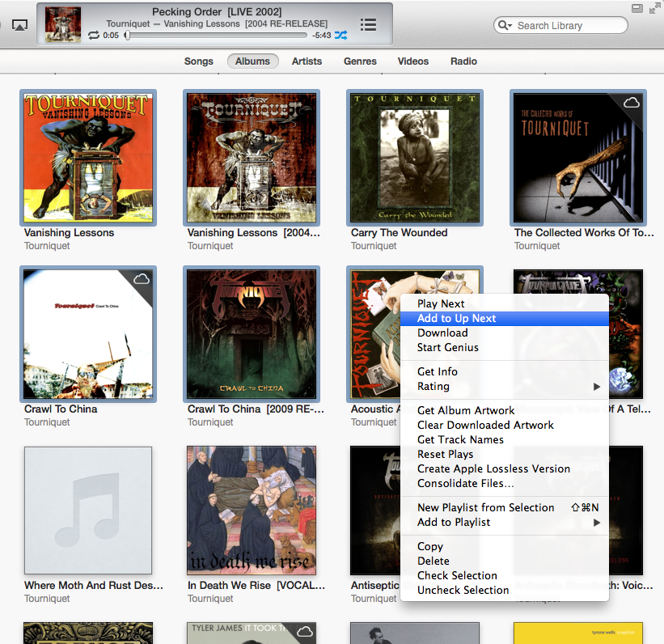Select The Collected Works album cover
The image size is (664, 644).
click(578, 158)
